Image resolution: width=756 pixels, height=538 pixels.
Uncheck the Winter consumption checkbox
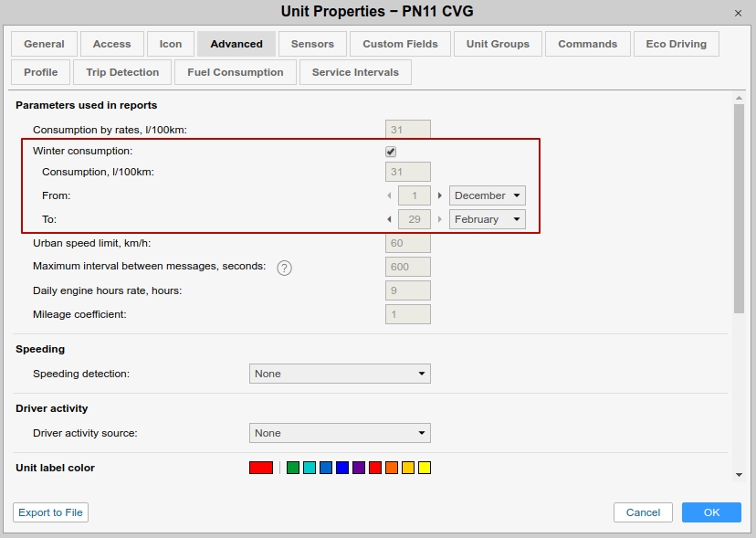click(x=391, y=152)
